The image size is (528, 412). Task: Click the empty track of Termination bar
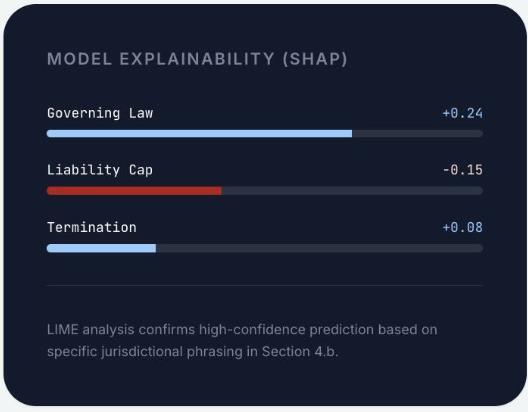coord(320,248)
